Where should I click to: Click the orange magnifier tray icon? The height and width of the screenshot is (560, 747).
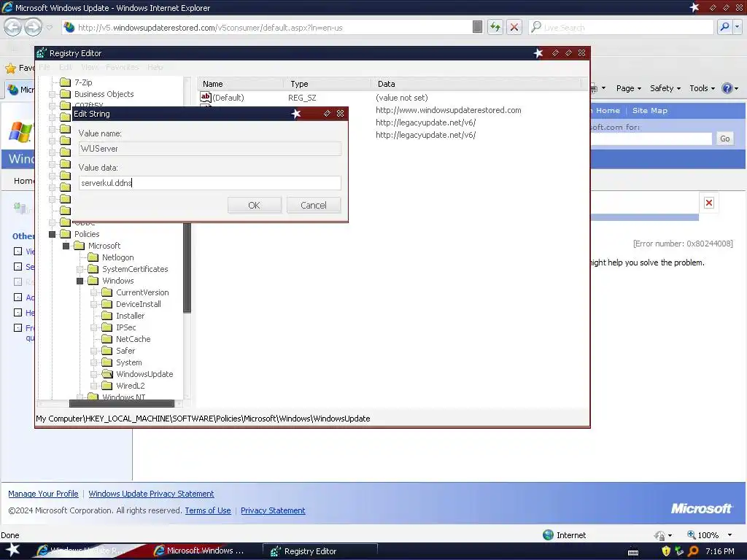click(693, 551)
